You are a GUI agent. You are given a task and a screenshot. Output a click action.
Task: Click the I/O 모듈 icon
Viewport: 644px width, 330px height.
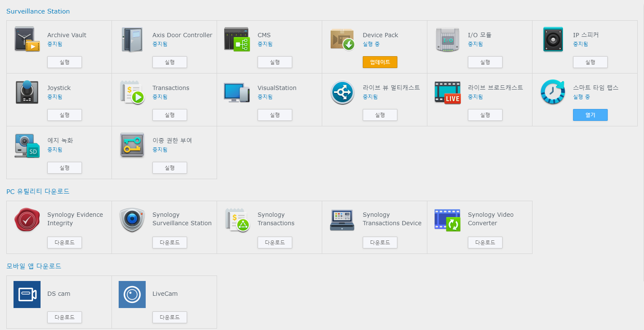coord(448,39)
